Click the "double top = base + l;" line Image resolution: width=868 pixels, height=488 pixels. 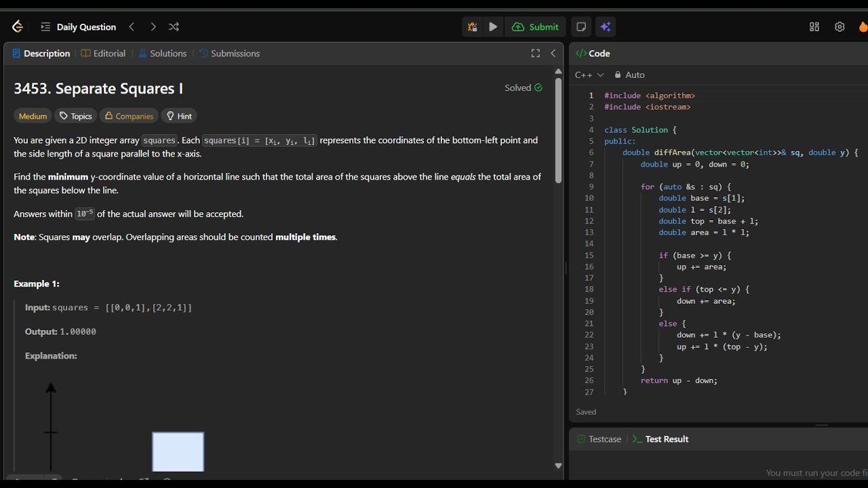tap(709, 221)
